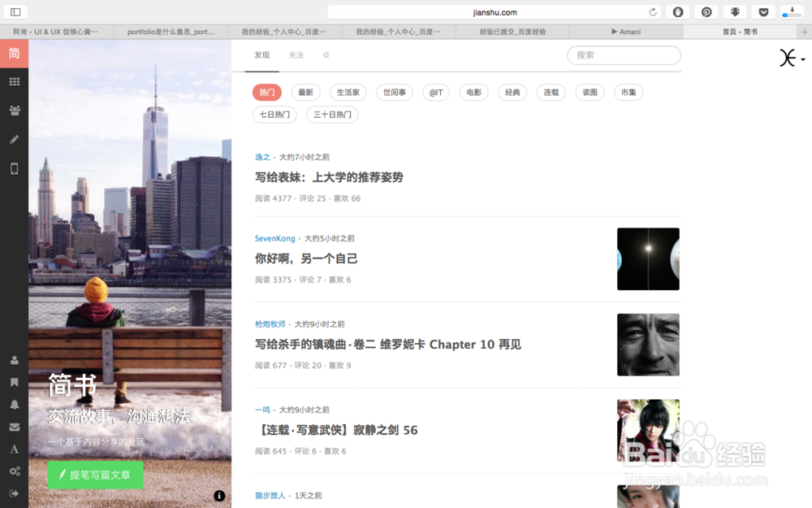Click the mobile phone icon in the sidebar
The image size is (812, 508).
click(x=13, y=168)
